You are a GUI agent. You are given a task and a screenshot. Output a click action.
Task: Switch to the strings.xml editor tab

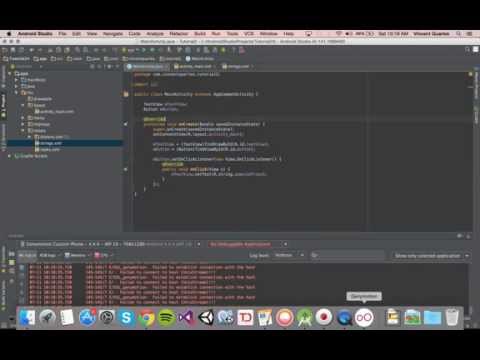click(238, 66)
